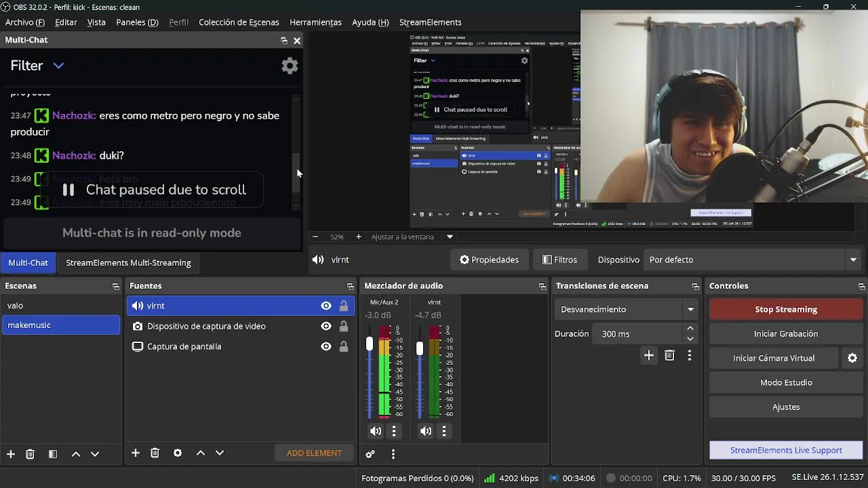Image resolution: width=868 pixels, height=488 pixels.
Task: Open Colección de Escenas menu
Action: coord(239,22)
